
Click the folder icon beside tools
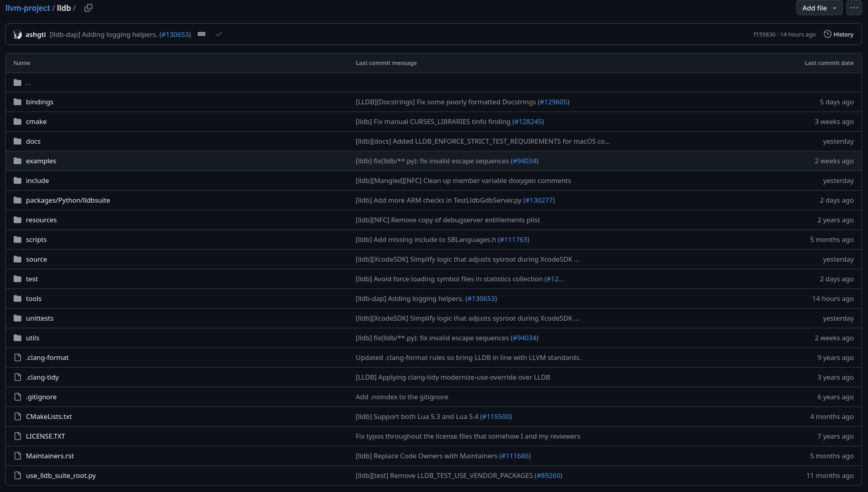tap(17, 299)
